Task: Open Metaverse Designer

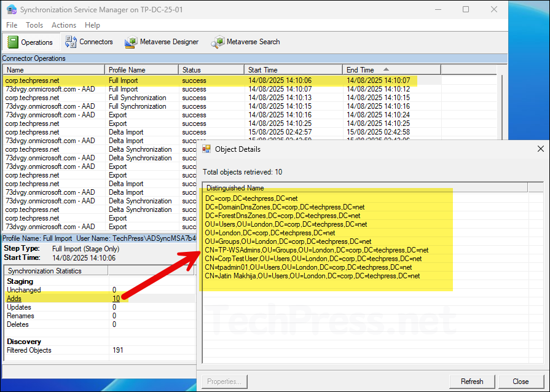Action: [162, 42]
